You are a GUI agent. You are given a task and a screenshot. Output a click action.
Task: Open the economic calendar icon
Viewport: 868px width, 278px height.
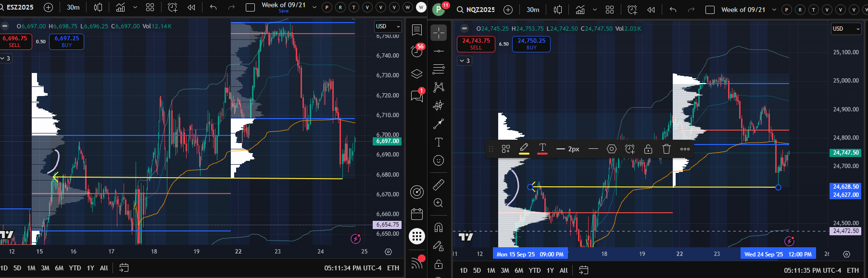pyautogui.click(x=417, y=214)
